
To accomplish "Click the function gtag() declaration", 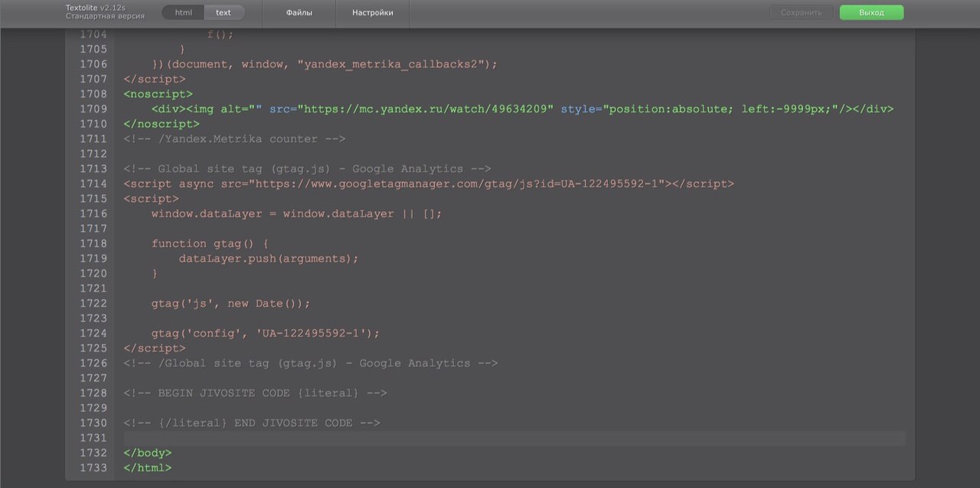I will pos(210,244).
